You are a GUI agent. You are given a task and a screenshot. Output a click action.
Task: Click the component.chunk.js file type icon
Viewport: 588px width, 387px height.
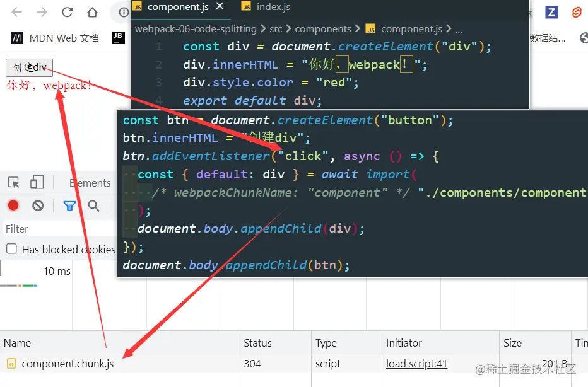tap(11, 364)
